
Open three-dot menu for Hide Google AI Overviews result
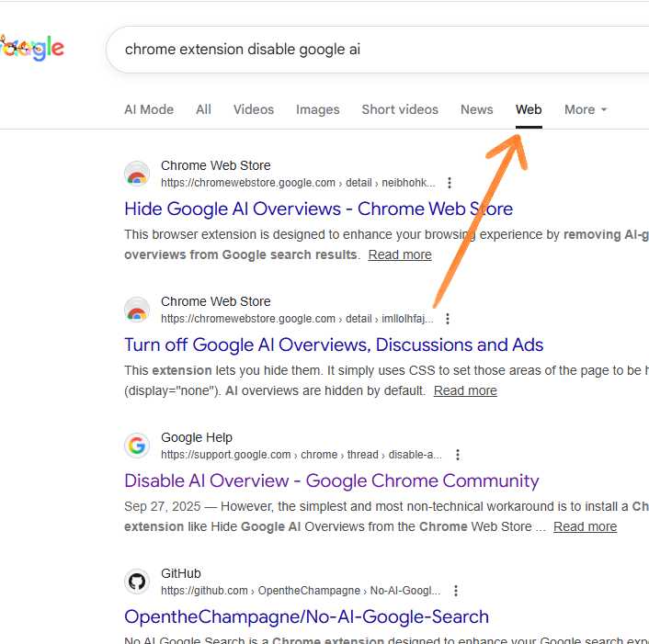click(450, 183)
